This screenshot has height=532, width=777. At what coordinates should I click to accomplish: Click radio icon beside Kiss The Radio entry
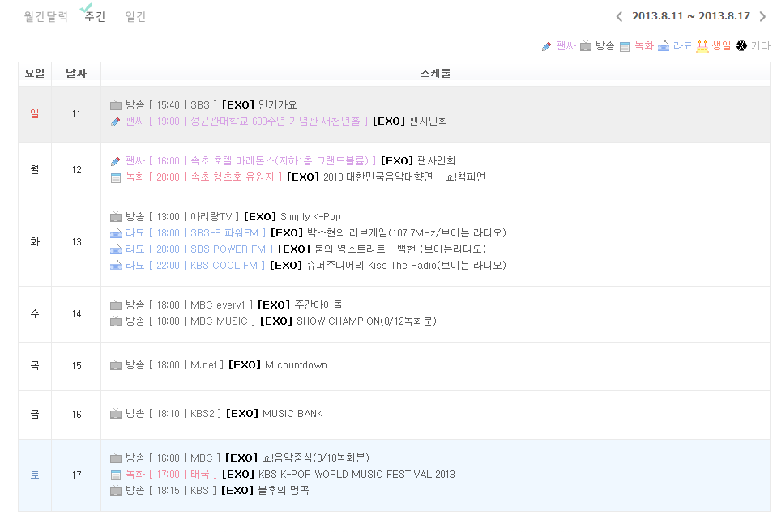(x=116, y=265)
